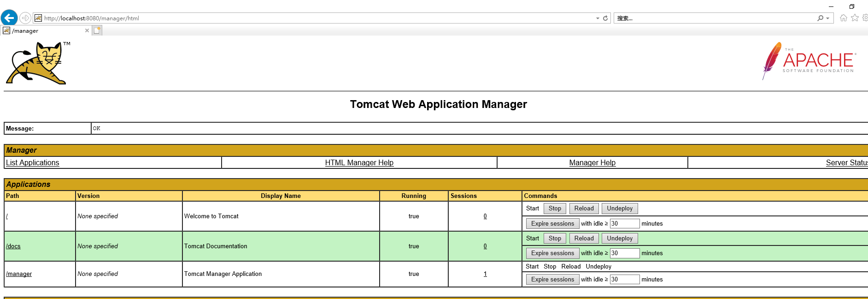Click the Home icon in browser toolbar
The image size is (868, 299).
pyautogui.click(x=843, y=18)
